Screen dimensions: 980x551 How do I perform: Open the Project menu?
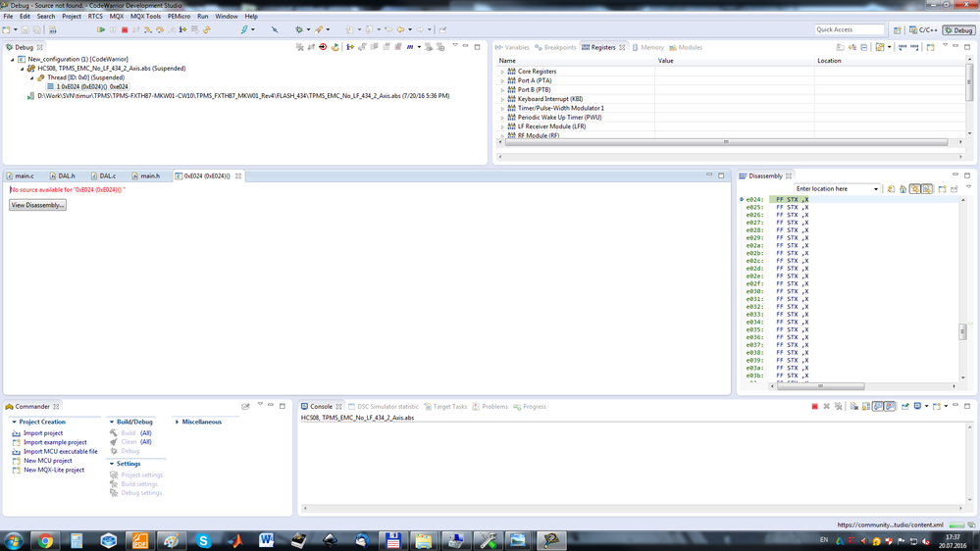click(72, 17)
